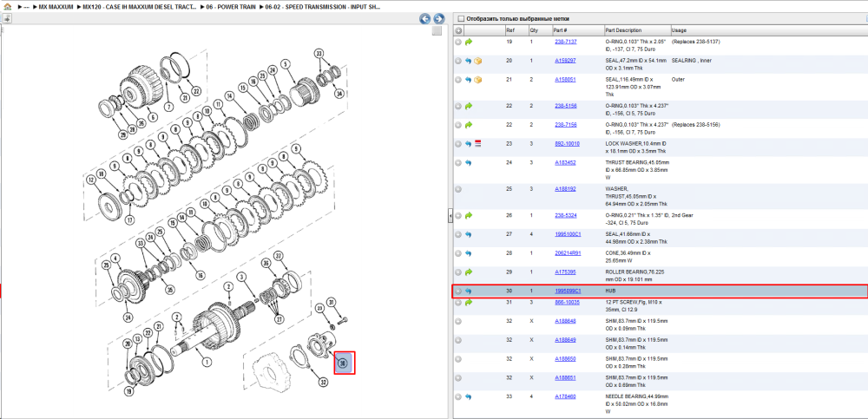This screenshot has width=868, height=419.
Task: Open the 06-02 - SPEED TRANSMISSION breadcrumb
Action: coord(321,7)
